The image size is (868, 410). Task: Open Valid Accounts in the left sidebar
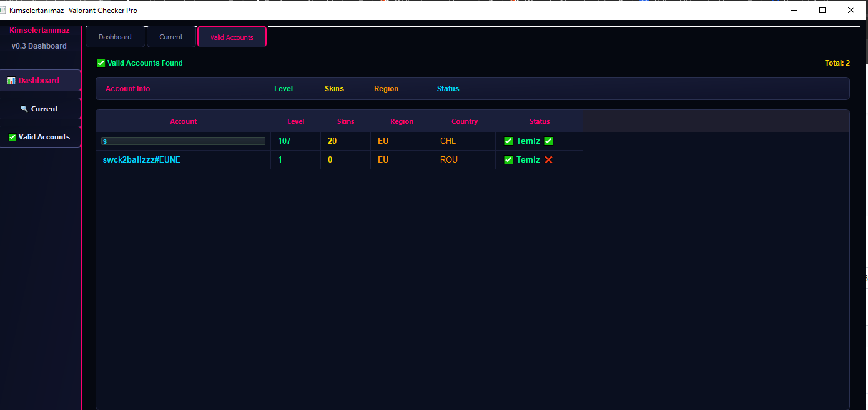coord(40,137)
